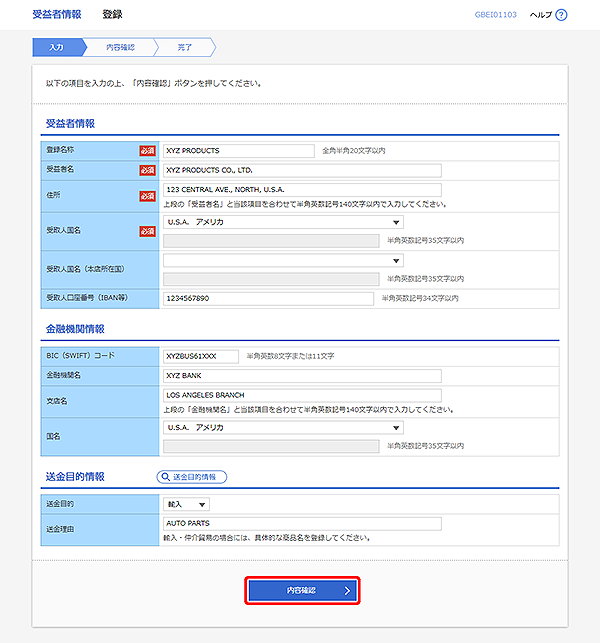This screenshot has width=600, height=643.
Task: Expand the bank 国名 country dropdown
Action: 283,427
